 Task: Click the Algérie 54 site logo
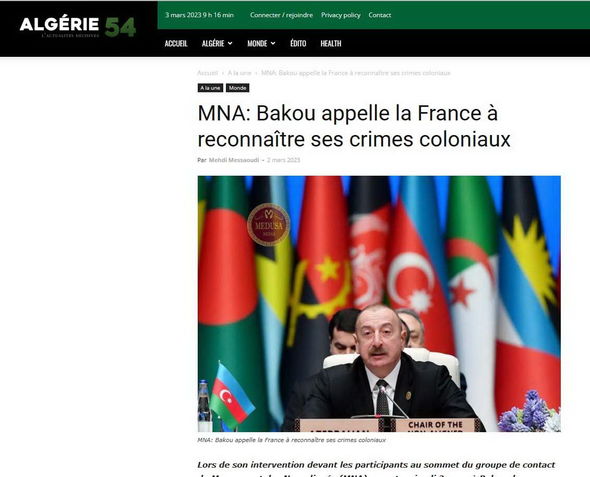[78, 27]
